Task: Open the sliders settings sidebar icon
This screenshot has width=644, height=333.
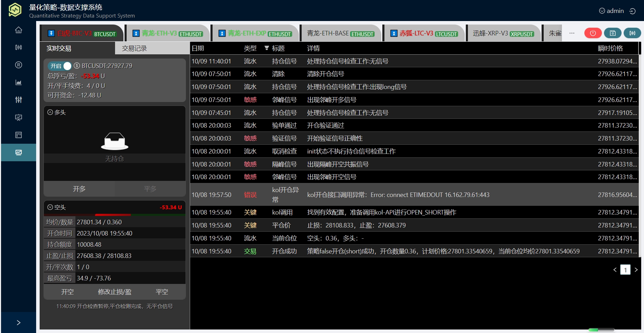Action: click(x=19, y=100)
